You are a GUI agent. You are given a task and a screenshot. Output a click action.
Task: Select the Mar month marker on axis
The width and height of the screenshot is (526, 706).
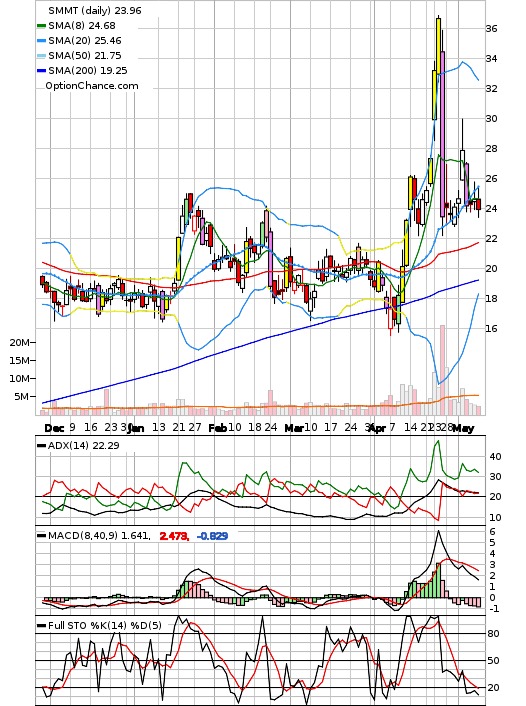coord(294,428)
